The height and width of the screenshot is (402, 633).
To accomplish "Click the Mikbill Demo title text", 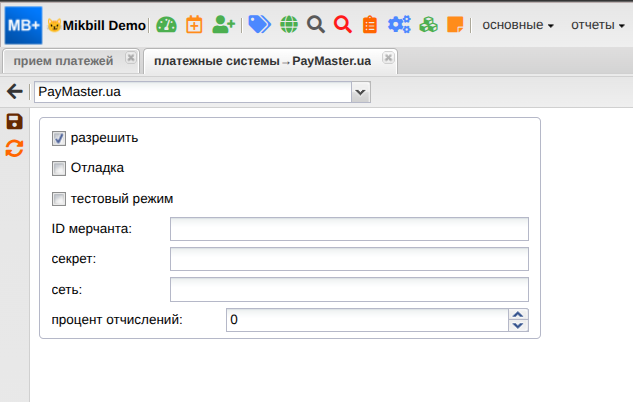I will [x=104, y=25].
